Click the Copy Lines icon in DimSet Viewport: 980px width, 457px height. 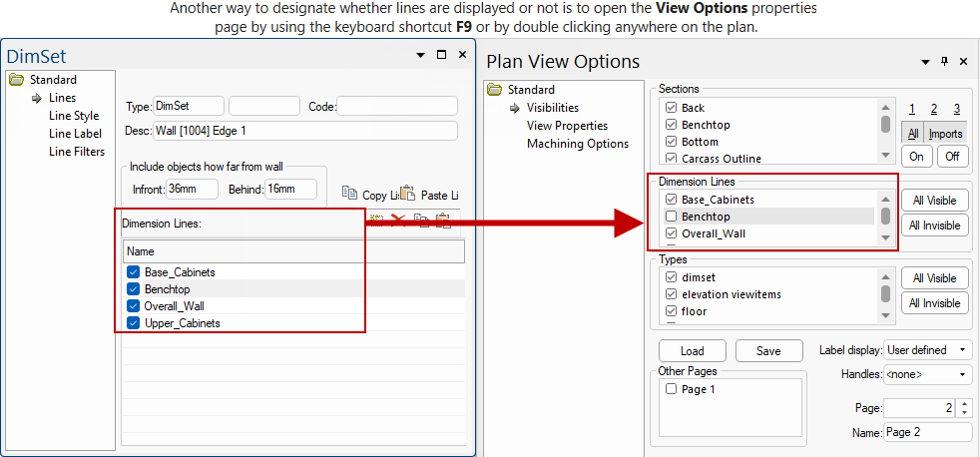point(349,194)
